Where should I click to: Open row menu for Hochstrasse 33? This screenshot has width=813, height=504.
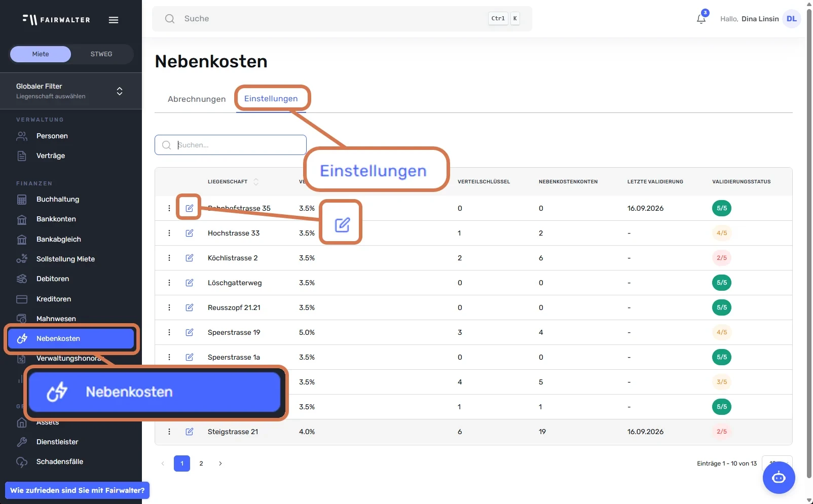[x=169, y=233]
